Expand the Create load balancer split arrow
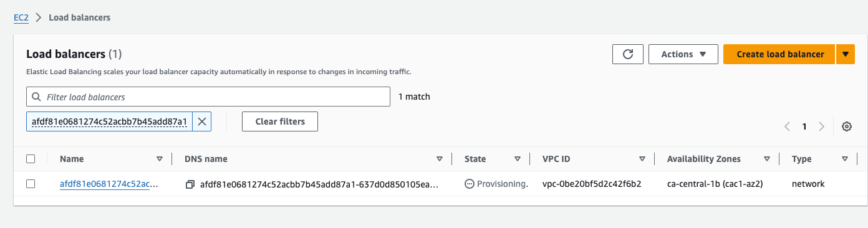The width and height of the screenshot is (868, 228). pyautogui.click(x=845, y=54)
